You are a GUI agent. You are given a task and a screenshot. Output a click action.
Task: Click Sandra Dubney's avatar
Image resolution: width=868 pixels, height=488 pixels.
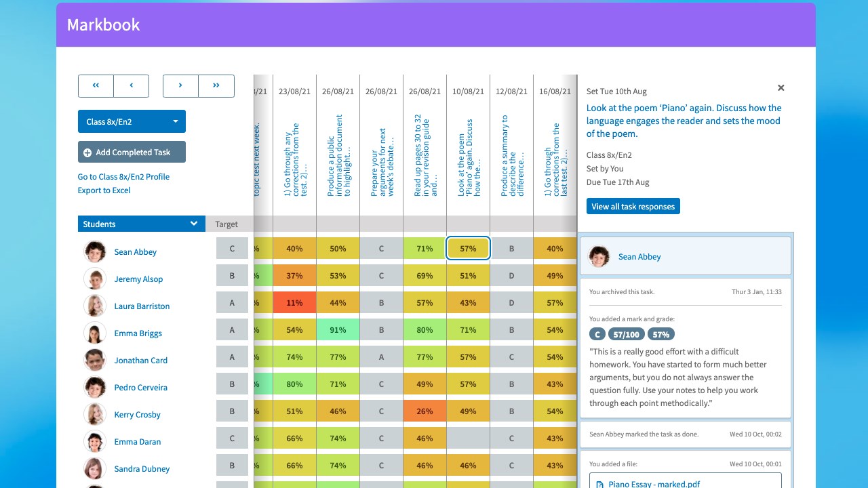[x=95, y=468]
